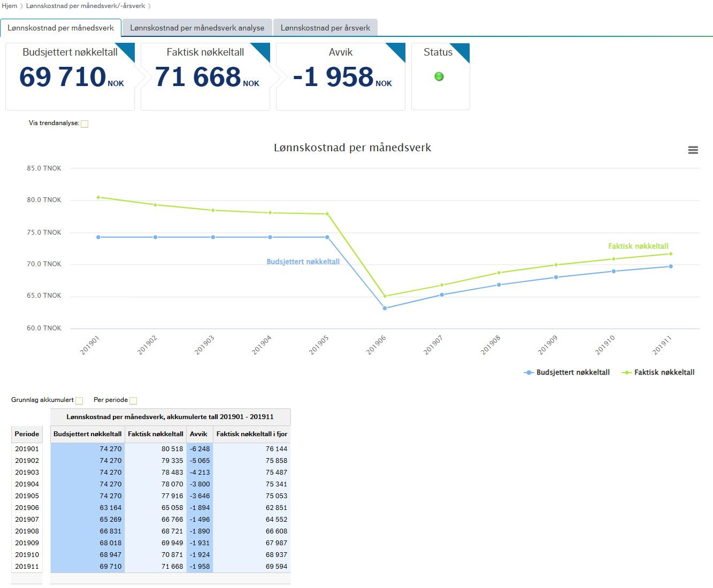713x588 pixels.
Task: Click Lønnskostnad per månedsverk/-årsverk breadcrumb link
Action: coord(86,6)
